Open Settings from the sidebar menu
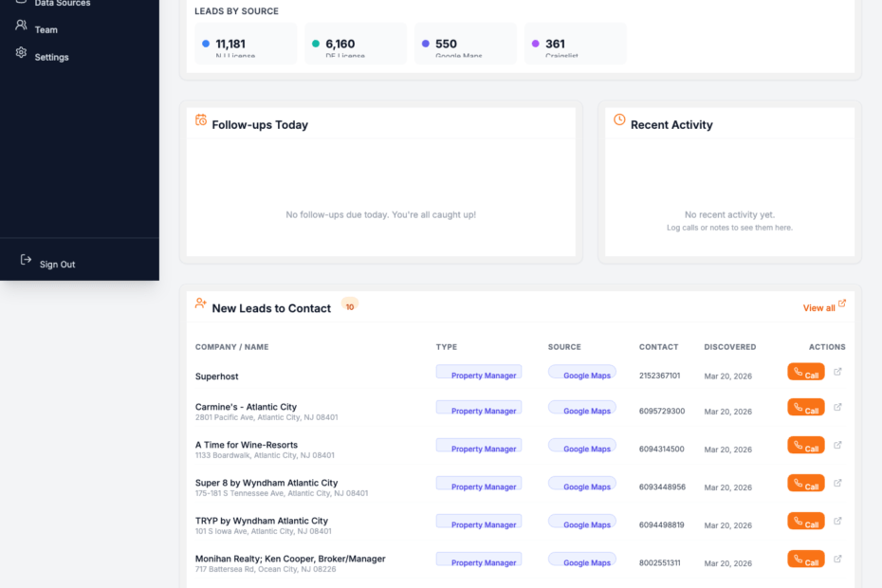 coord(51,57)
